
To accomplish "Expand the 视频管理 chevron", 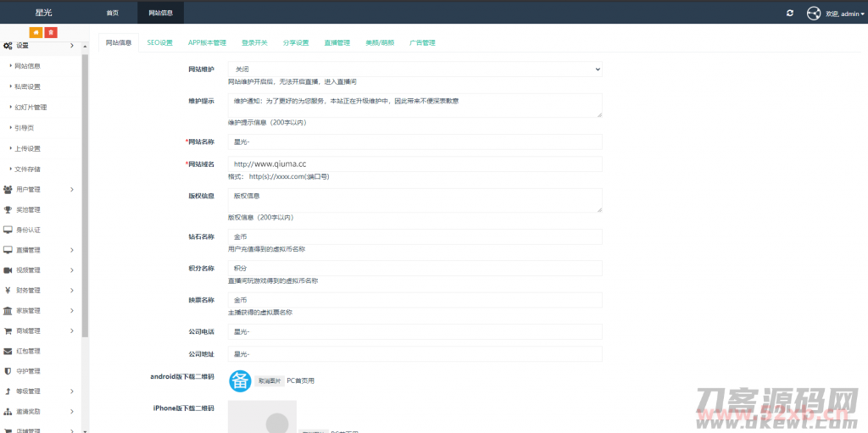I will [72, 270].
